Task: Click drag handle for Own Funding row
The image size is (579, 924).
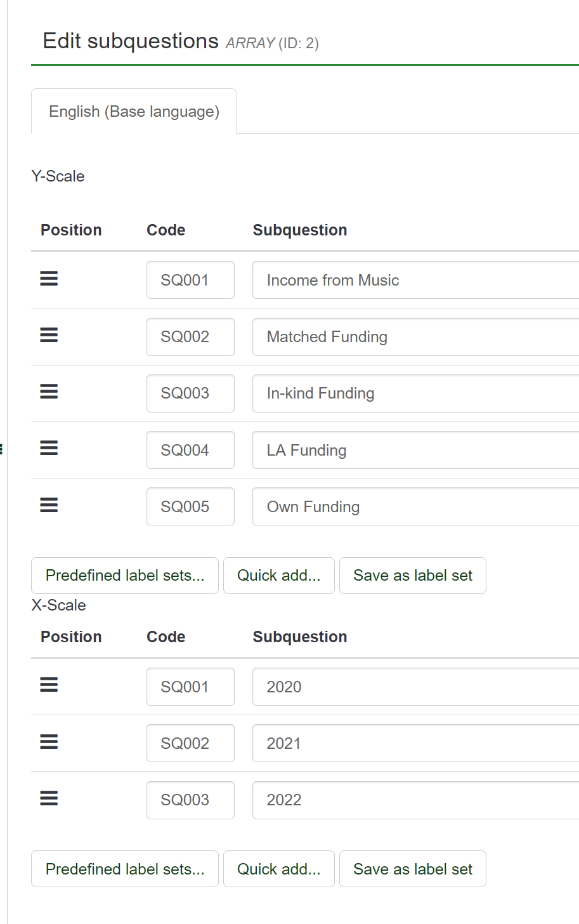Action: tap(49, 505)
